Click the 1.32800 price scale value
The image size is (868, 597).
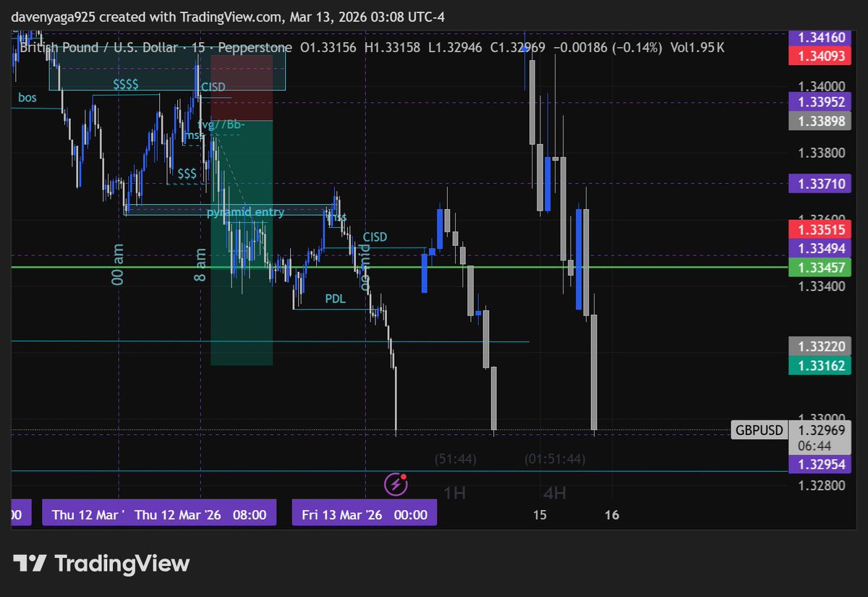click(x=822, y=485)
